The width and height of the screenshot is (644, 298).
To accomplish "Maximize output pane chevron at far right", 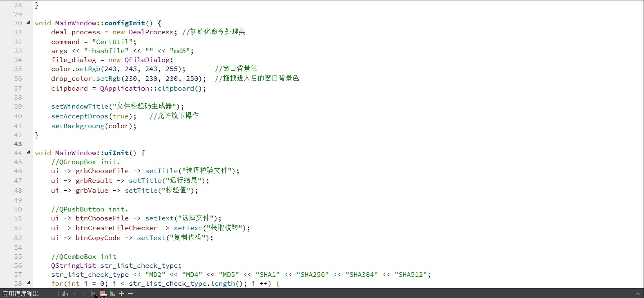I will tap(637, 294).
